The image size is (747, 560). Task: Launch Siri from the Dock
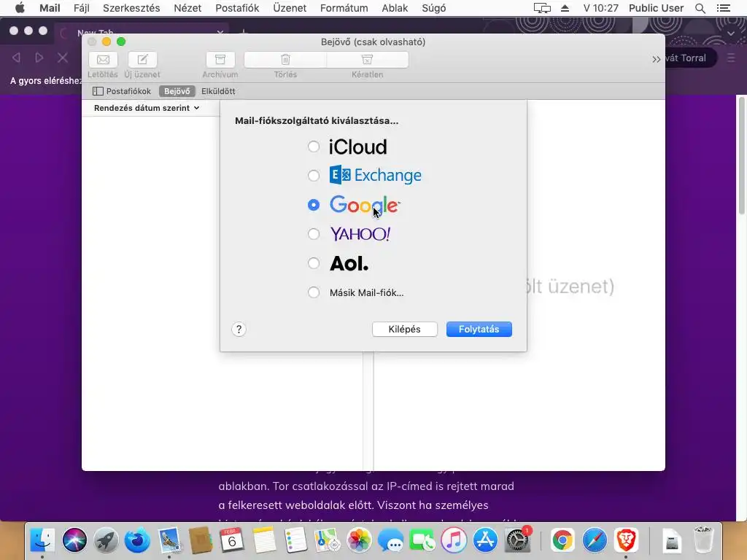click(75, 540)
